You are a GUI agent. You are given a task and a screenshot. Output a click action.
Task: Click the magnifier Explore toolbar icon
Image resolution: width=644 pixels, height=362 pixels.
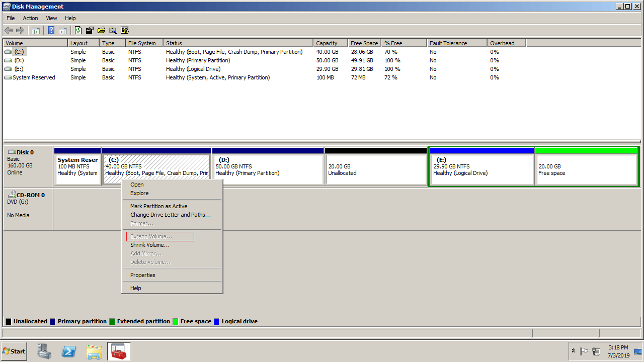tap(113, 31)
